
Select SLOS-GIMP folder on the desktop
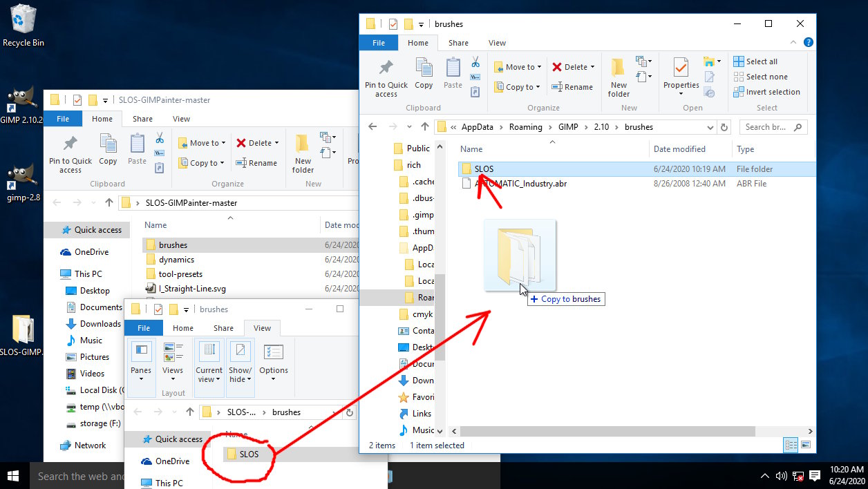tap(21, 336)
